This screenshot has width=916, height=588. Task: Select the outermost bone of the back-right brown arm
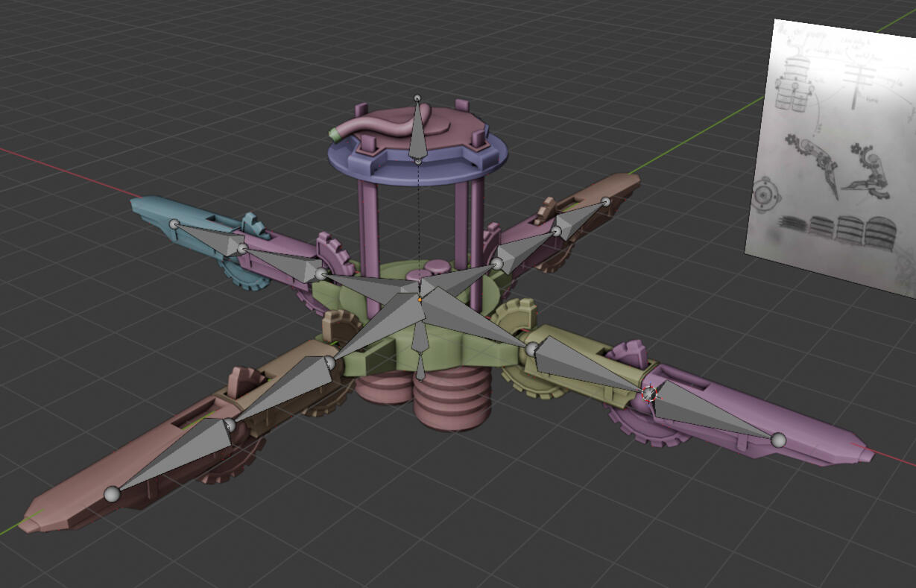[x=581, y=218]
